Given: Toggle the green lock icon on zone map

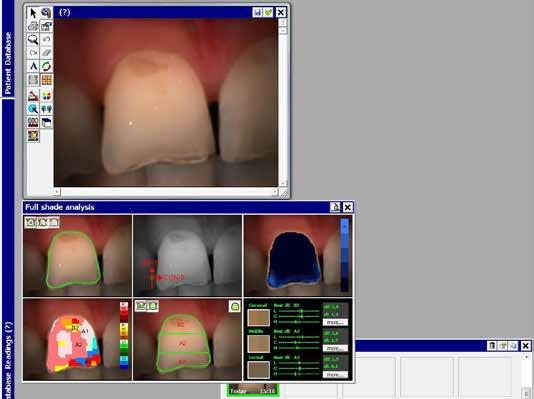Looking at the screenshot, I should (234, 306).
